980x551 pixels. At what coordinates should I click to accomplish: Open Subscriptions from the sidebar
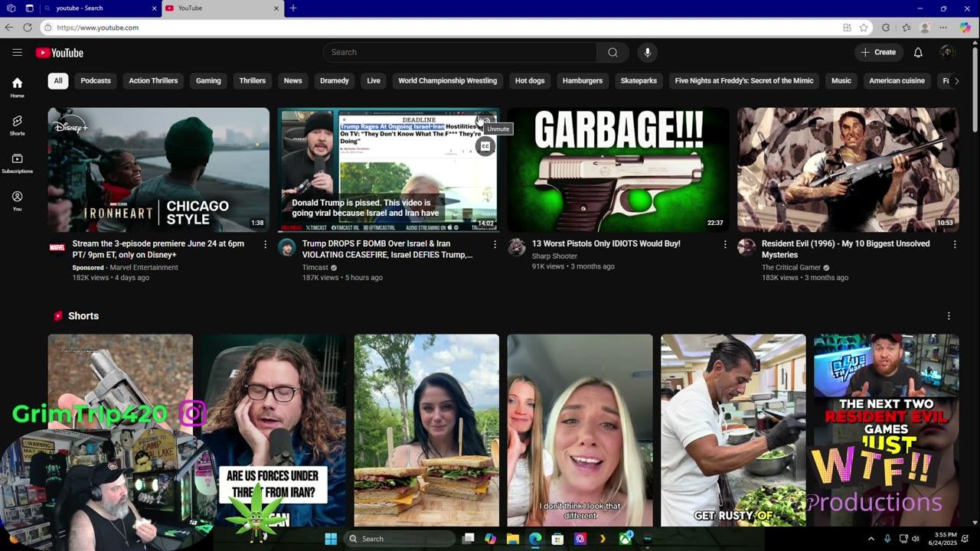(x=17, y=163)
